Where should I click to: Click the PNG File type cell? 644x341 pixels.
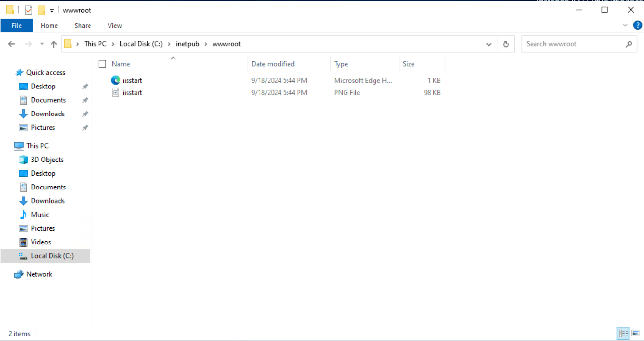tap(347, 93)
